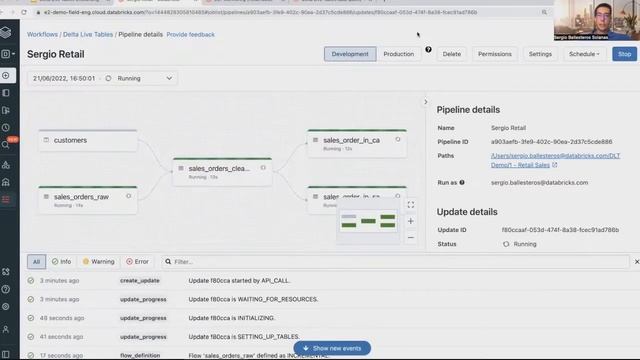Open the Workspace icon in sidebar
The height and width of the screenshot is (360, 640).
6,93
